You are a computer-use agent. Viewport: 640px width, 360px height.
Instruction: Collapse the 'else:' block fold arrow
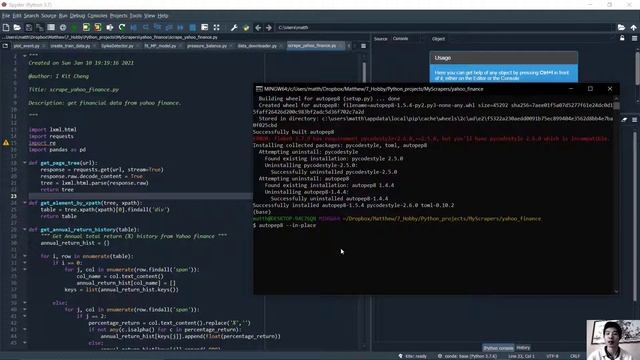[x=24, y=303]
